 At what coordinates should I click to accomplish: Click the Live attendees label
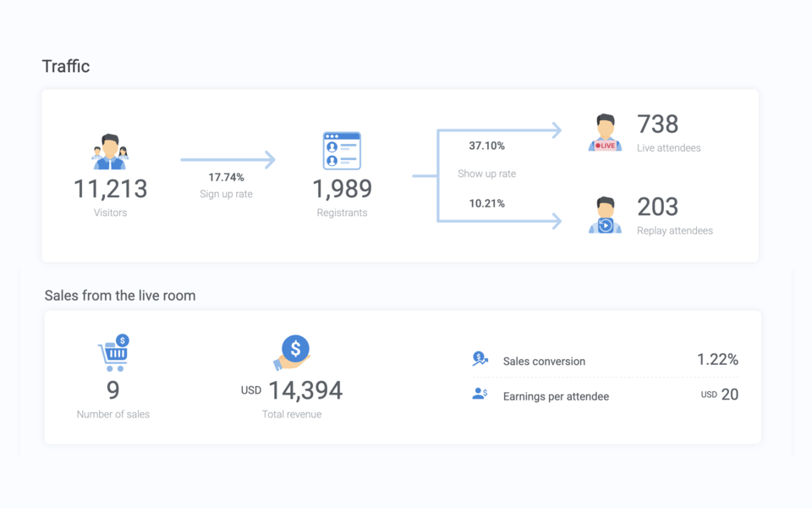(x=668, y=147)
